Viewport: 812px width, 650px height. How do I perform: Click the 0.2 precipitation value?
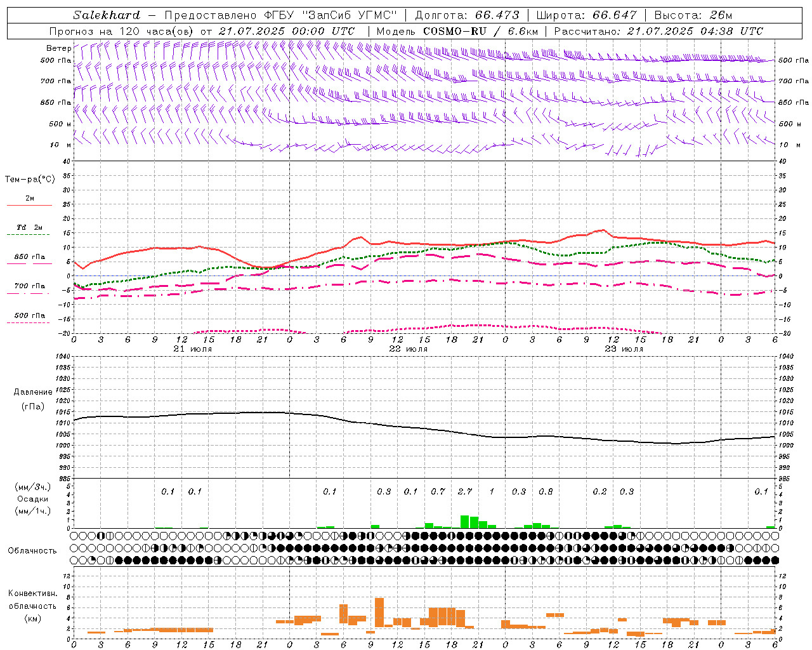coord(599,492)
